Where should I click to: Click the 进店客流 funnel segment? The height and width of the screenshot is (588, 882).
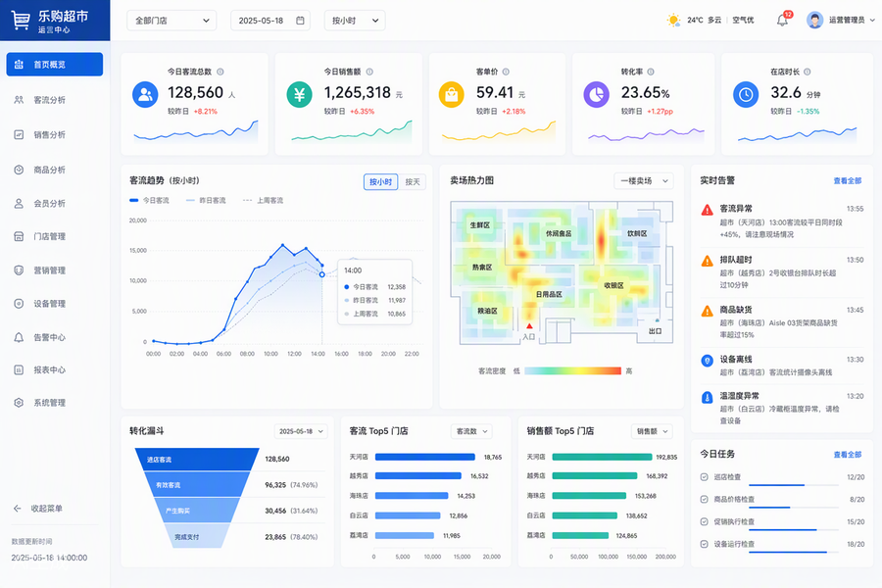(x=197, y=460)
